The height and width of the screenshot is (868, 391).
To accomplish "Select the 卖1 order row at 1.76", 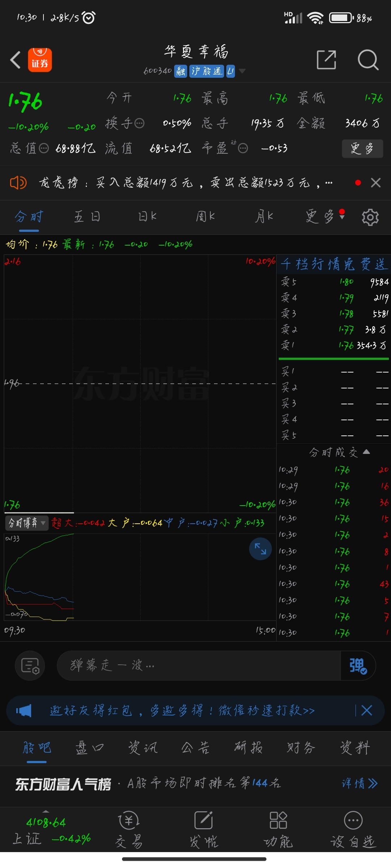I will point(334,345).
